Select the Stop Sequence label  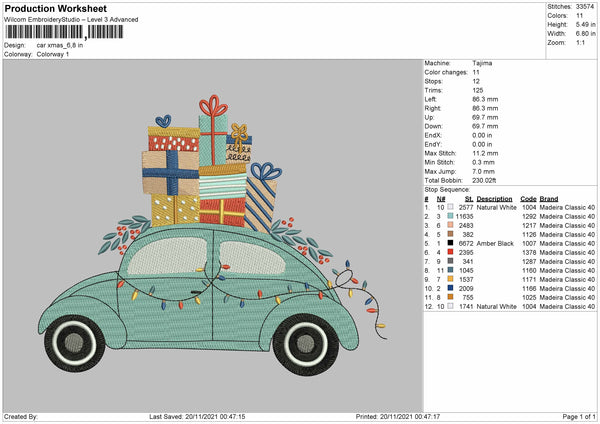[x=448, y=188]
